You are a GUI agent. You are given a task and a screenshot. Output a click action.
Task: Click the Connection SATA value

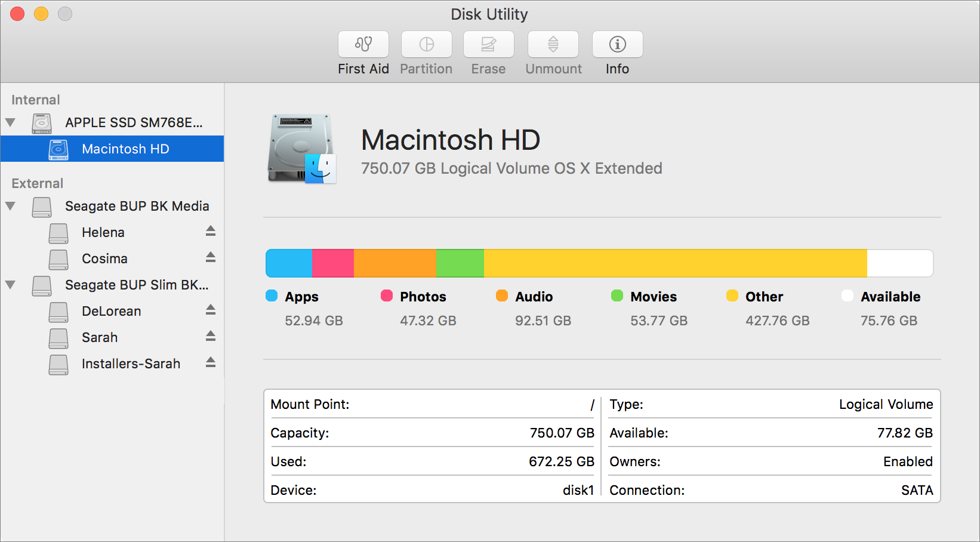coord(917,490)
